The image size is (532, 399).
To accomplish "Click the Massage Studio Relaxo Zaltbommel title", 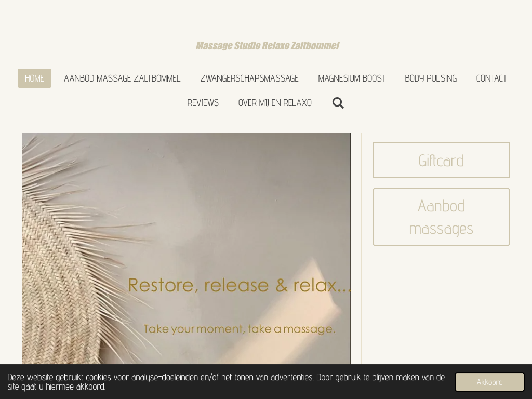I will click(268, 46).
